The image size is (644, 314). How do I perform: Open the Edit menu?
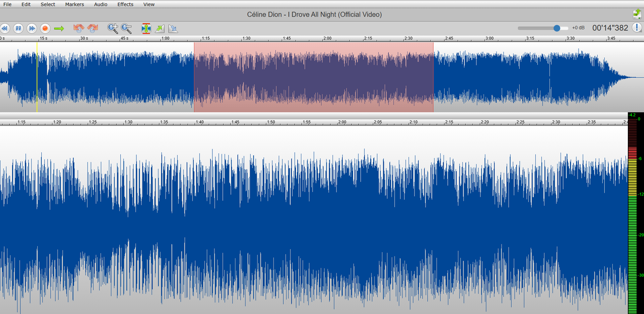pos(26,4)
